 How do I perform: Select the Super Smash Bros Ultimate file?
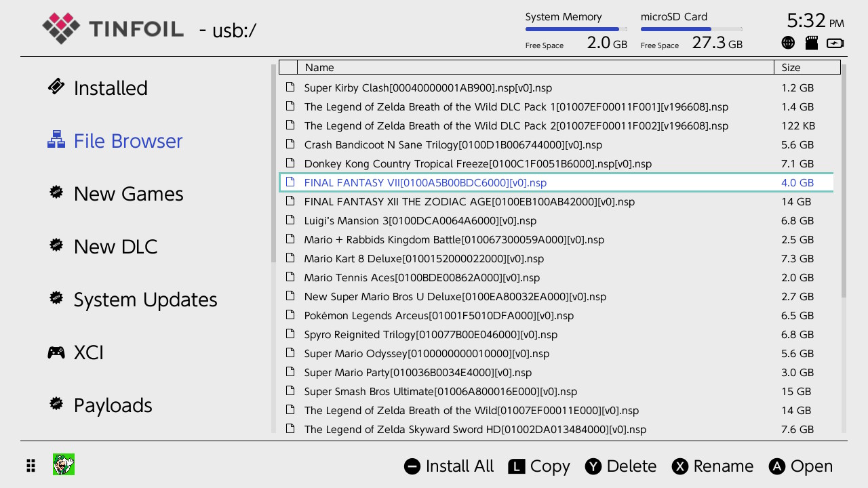440,391
